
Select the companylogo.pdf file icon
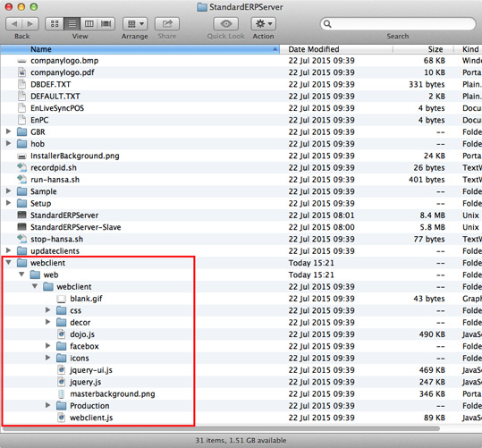(x=21, y=72)
